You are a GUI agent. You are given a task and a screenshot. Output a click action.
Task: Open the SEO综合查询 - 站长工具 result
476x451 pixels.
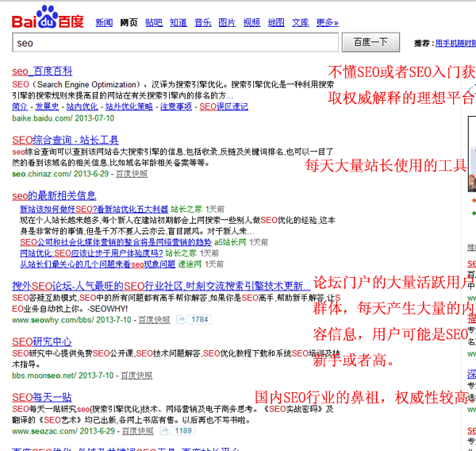click(x=65, y=140)
